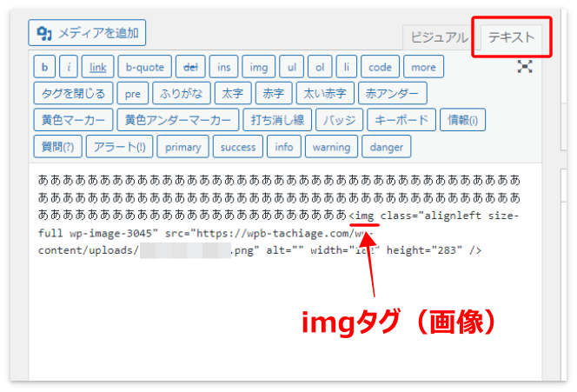577x392 pixels.
Task: Click the text 'height="283"' in editor
Action: 424,250
